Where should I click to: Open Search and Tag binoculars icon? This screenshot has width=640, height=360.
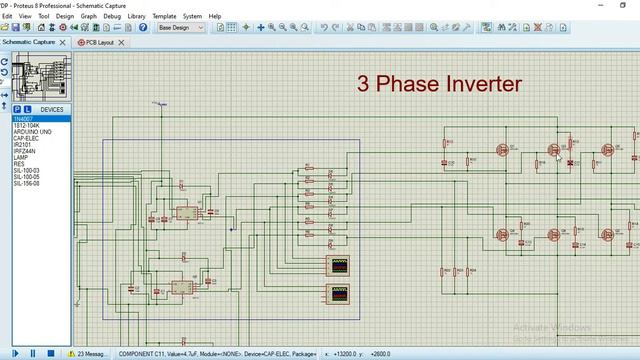[x=502, y=27]
